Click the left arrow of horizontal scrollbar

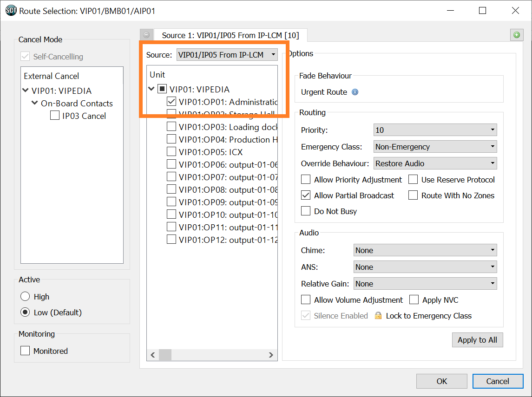(x=152, y=355)
